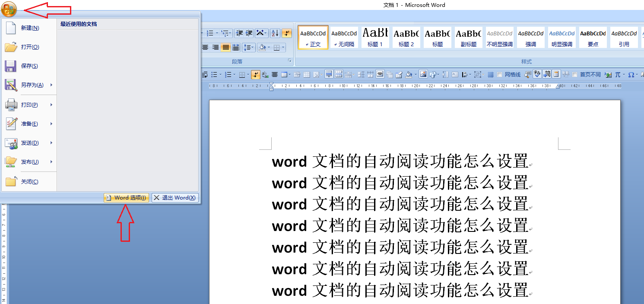Open the paragraph dialog launcher
Screen dimensions: 644x304
(290, 61)
